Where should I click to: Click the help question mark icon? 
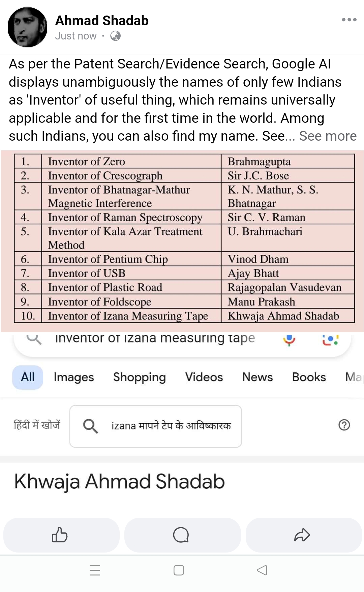tap(344, 425)
